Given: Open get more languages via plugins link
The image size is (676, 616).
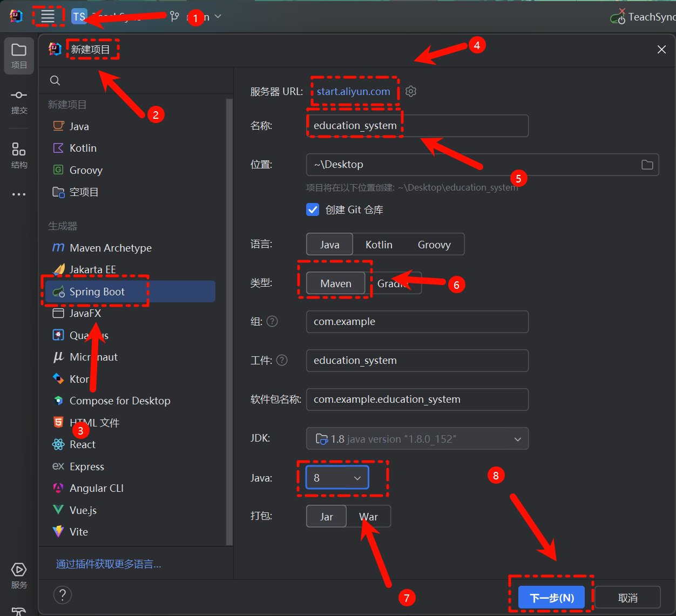Looking at the screenshot, I should click(x=109, y=564).
